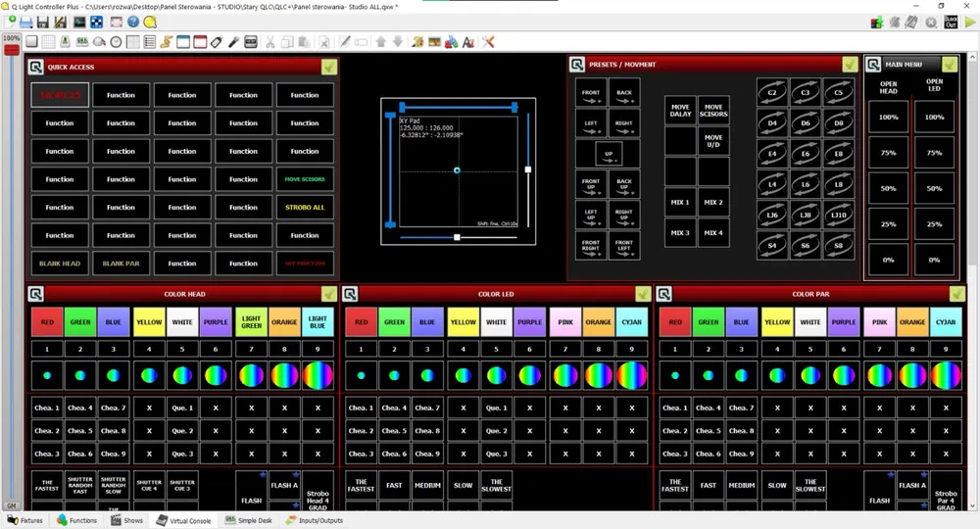
Task: Open the DMX monitor icon
Action: [78, 22]
